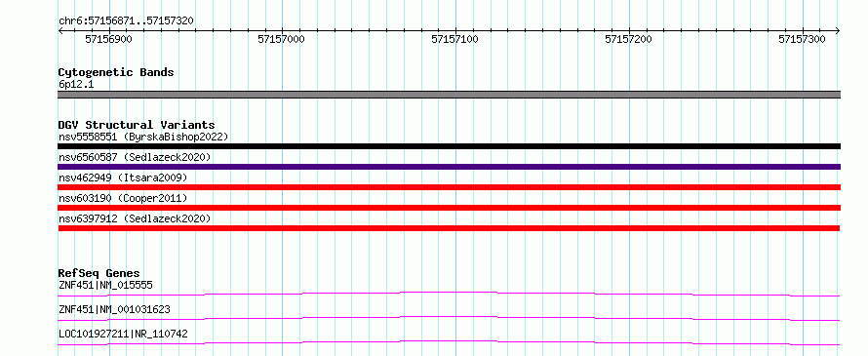Click LOC101927211|NR_110742 gene label
This screenshot has height=356, width=868.
123,334
